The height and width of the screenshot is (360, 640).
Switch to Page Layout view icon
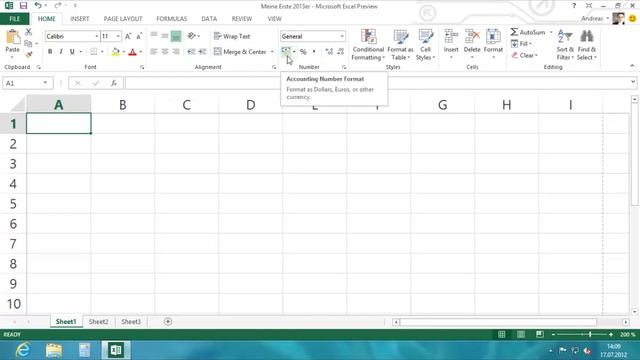click(521, 334)
